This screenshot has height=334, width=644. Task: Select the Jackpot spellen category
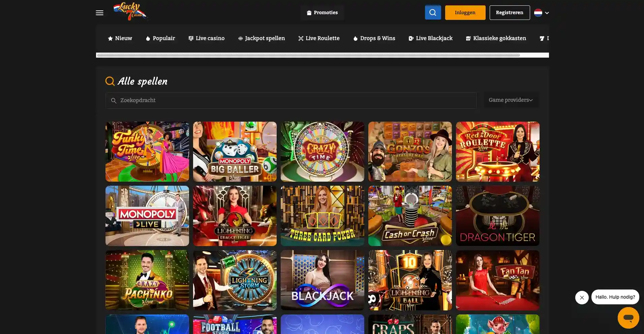point(261,38)
